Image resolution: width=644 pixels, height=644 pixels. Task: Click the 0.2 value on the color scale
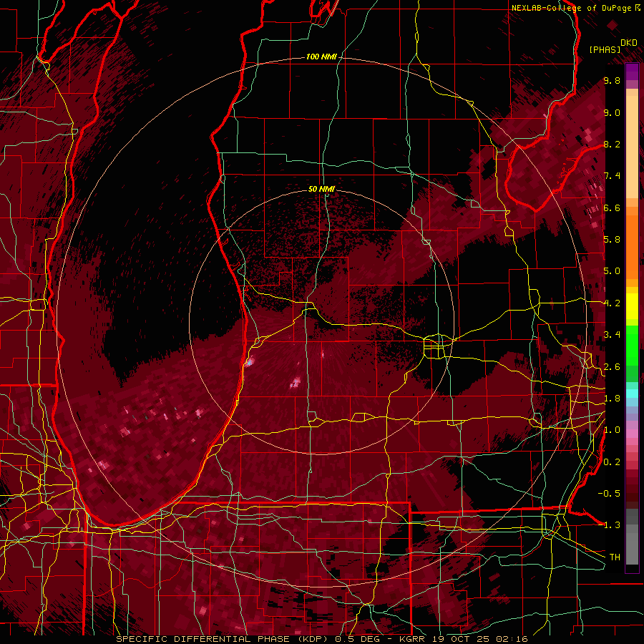pos(612,462)
